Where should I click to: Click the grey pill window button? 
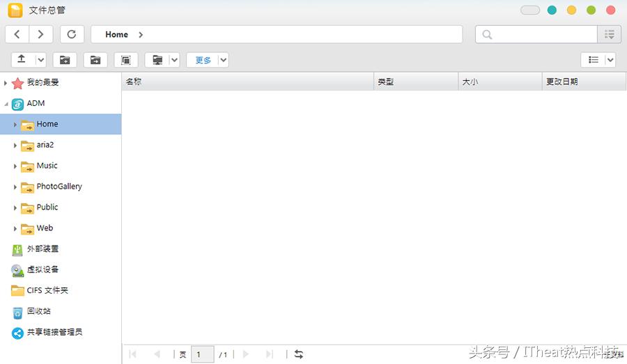pyautogui.click(x=530, y=10)
